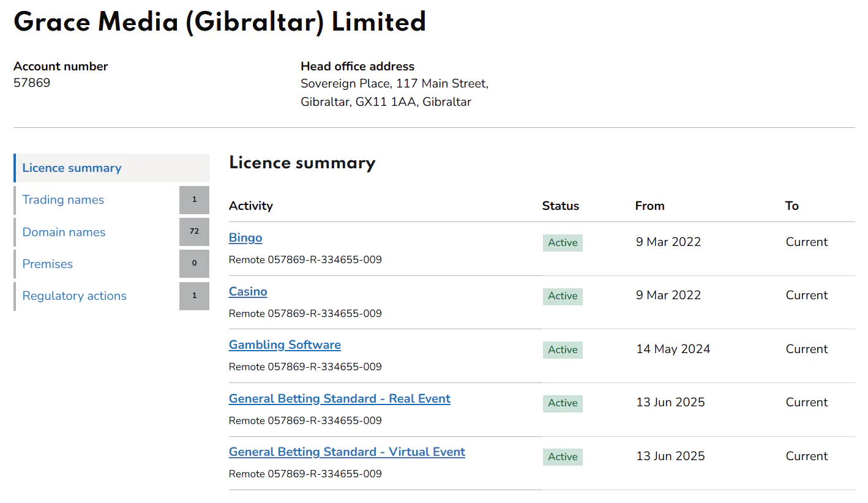Click the Head office address label
The height and width of the screenshot is (503, 868).
[357, 66]
